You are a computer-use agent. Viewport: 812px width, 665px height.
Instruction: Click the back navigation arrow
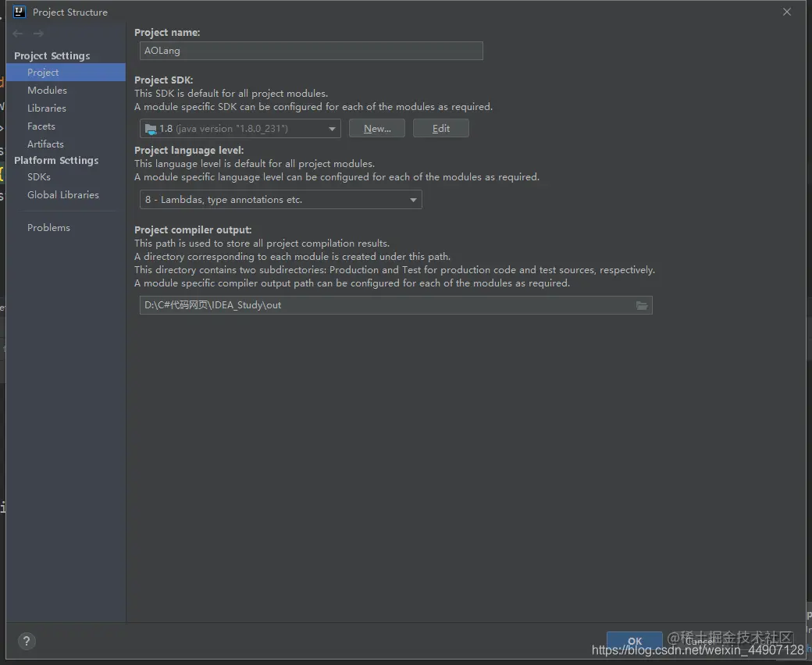(18, 34)
